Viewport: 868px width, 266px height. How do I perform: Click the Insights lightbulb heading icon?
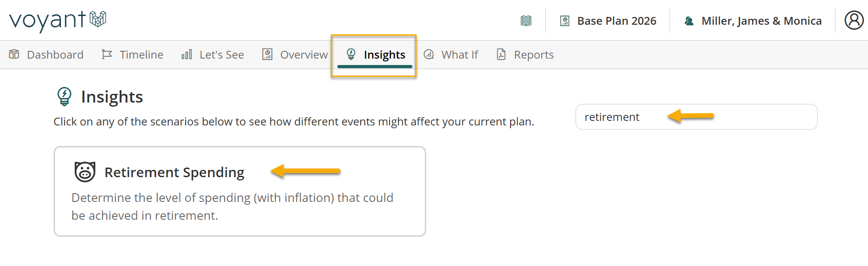(x=65, y=97)
